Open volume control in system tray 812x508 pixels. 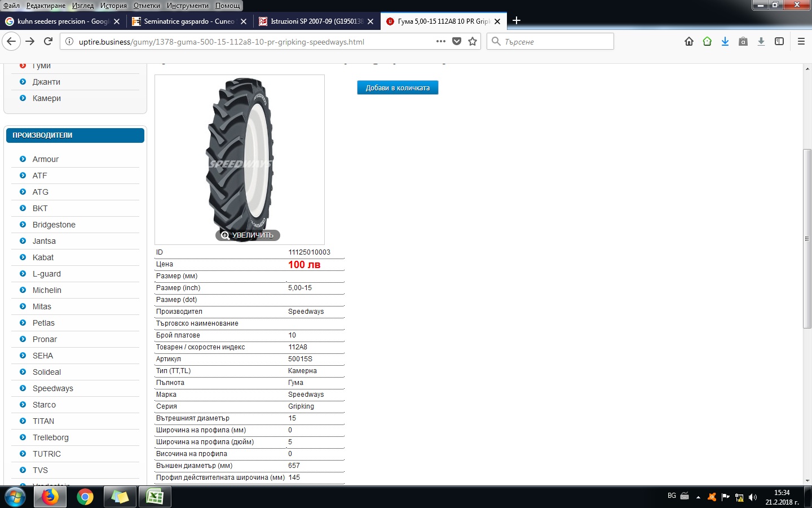[753, 497]
